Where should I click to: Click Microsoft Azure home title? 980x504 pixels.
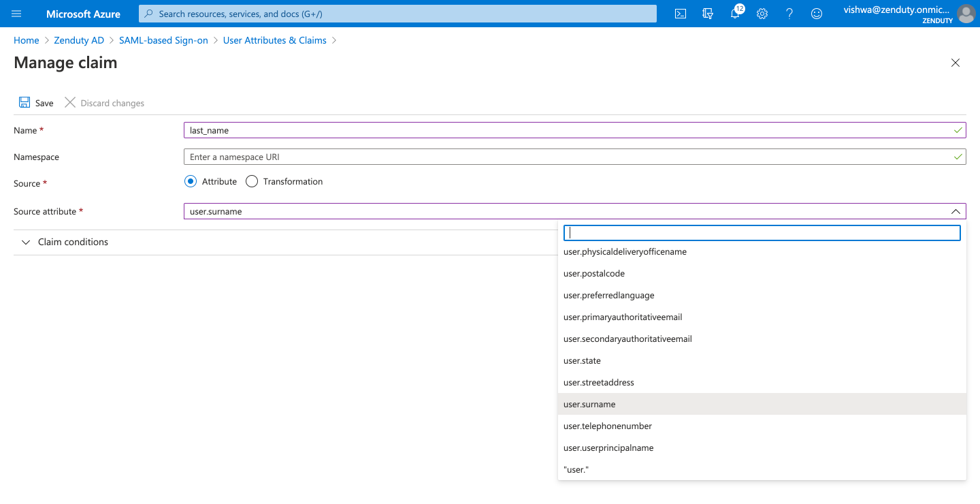[x=83, y=14]
